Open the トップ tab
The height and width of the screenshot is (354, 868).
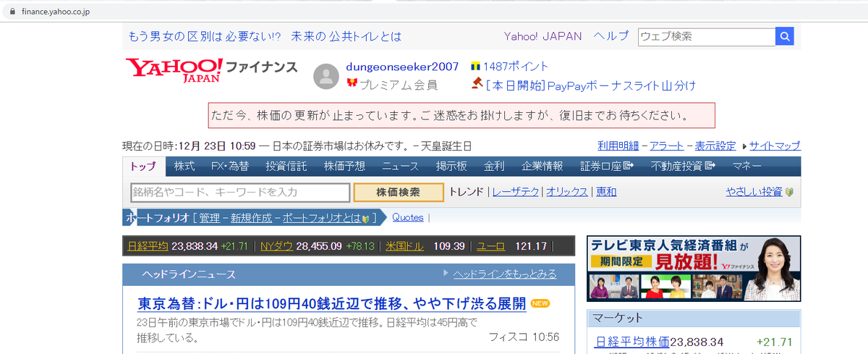(143, 166)
